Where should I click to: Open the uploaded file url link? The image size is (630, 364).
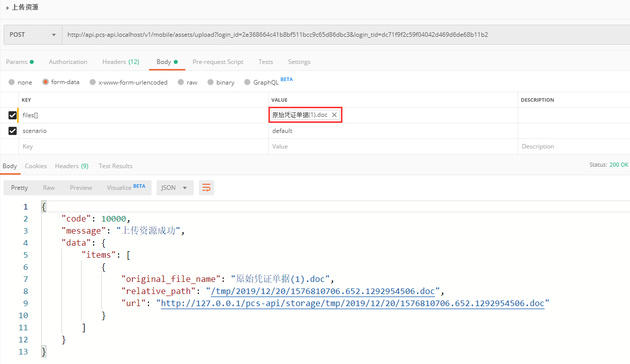[353, 303]
